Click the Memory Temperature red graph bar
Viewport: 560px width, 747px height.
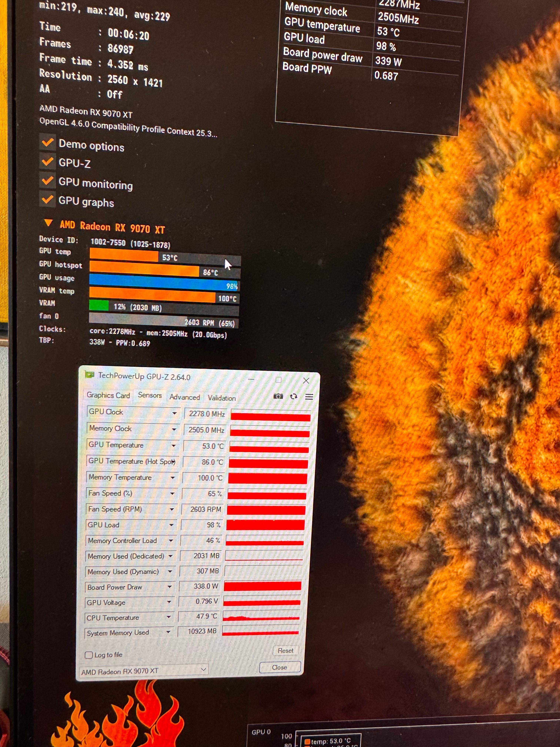point(267,479)
